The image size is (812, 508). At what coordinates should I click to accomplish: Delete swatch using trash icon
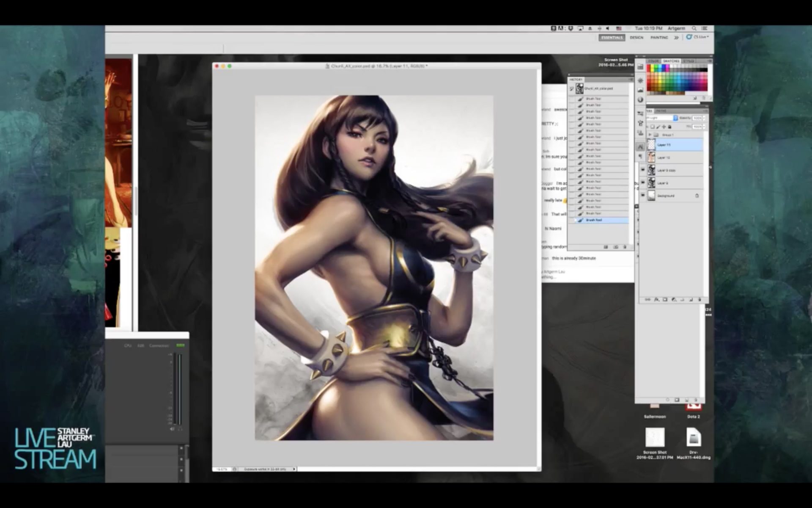(704, 98)
